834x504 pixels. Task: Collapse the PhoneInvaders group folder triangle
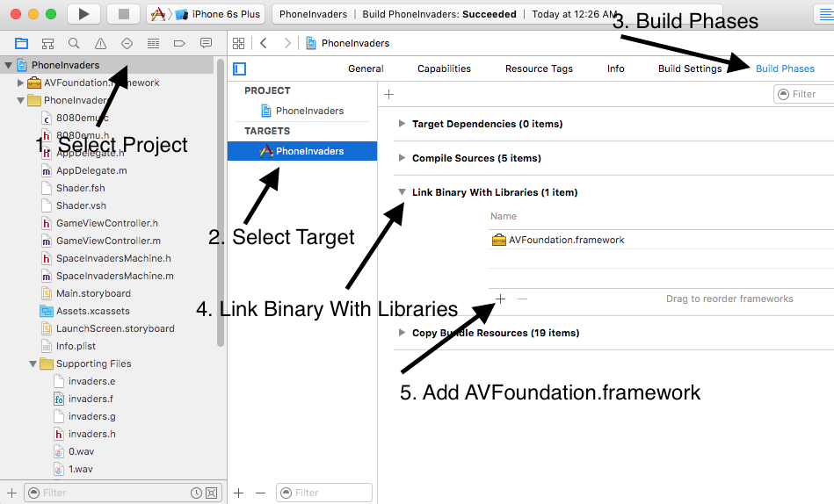pos(20,100)
